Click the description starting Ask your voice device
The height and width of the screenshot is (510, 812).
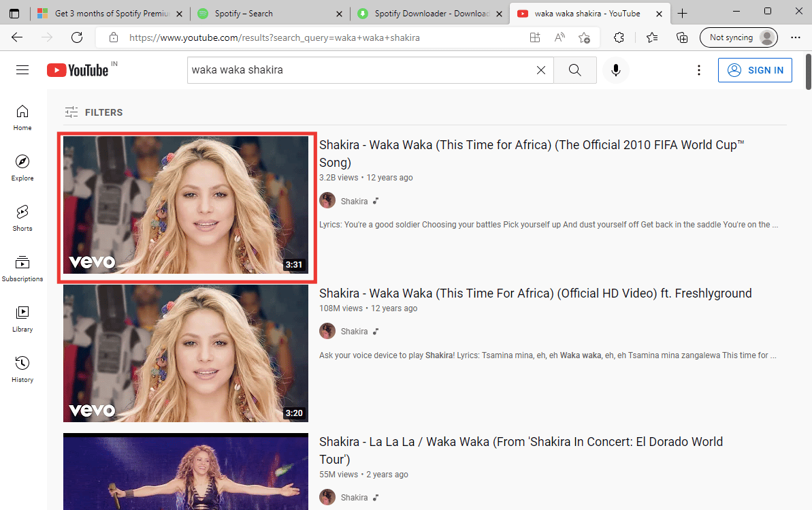(x=547, y=355)
